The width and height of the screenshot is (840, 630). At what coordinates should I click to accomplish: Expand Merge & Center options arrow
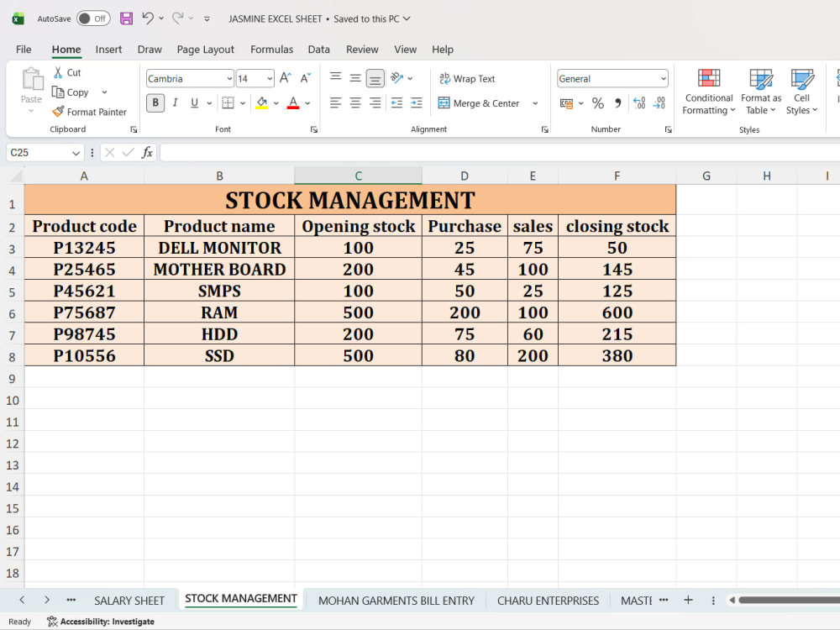534,102
